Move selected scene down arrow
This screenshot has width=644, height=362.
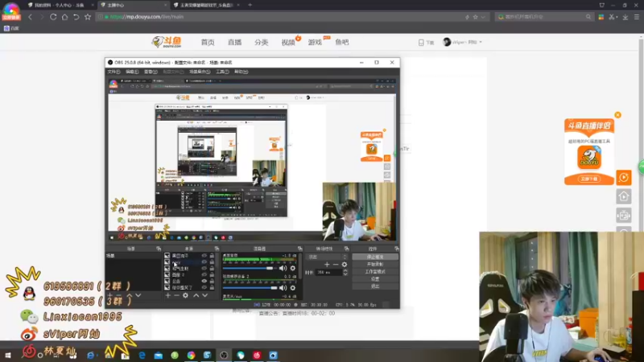point(138,295)
